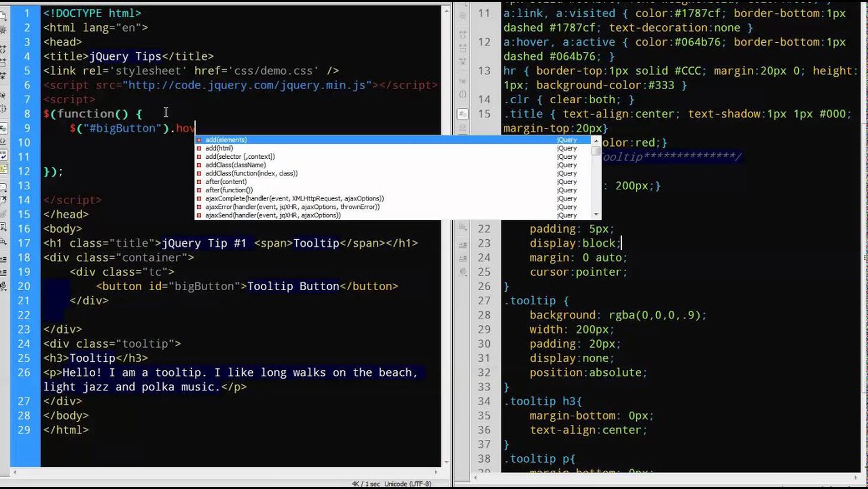This screenshot has width=868, height=489.
Task: Toggle Line Numbers in right pane toolbar
Action: [x=463, y=114]
